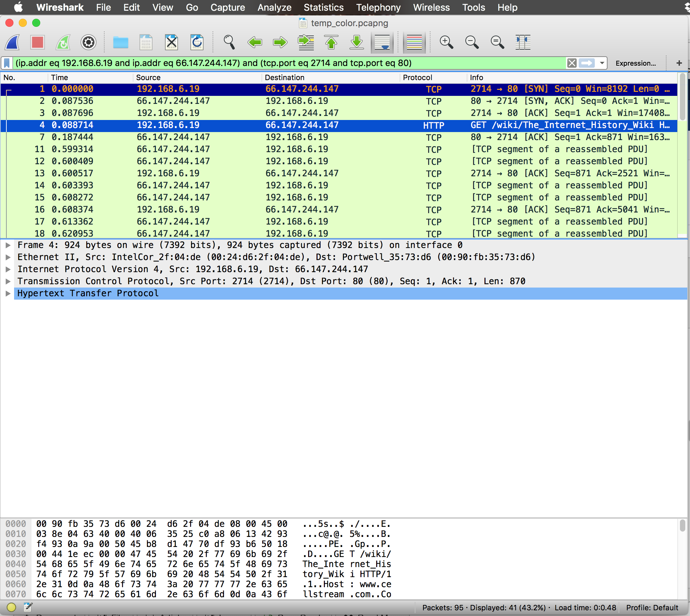Open the Expression builder

click(636, 63)
